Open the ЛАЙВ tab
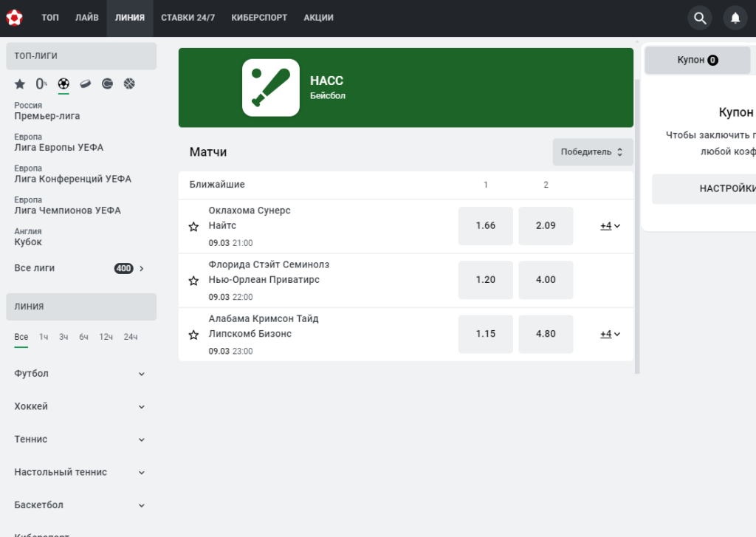This screenshot has width=756, height=537. click(87, 18)
